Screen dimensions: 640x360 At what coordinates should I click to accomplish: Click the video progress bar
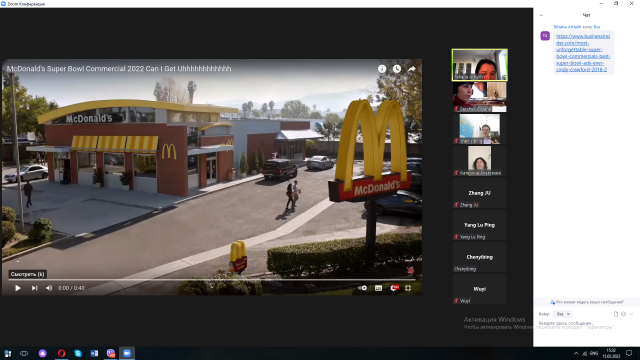(212, 280)
